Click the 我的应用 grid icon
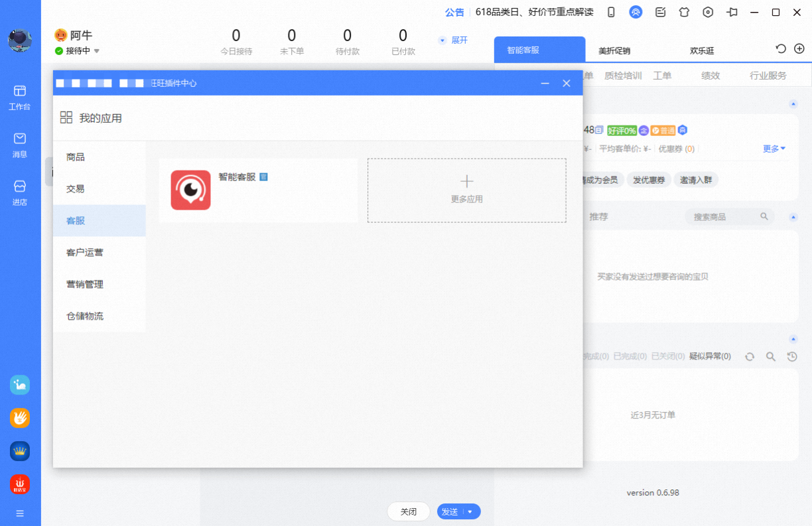The width and height of the screenshot is (812, 526). tap(66, 117)
